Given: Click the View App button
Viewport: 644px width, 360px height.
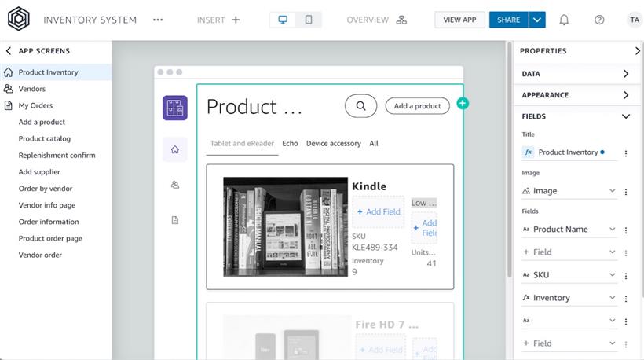Looking at the screenshot, I should pyautogui.click(x=459, y=20).
